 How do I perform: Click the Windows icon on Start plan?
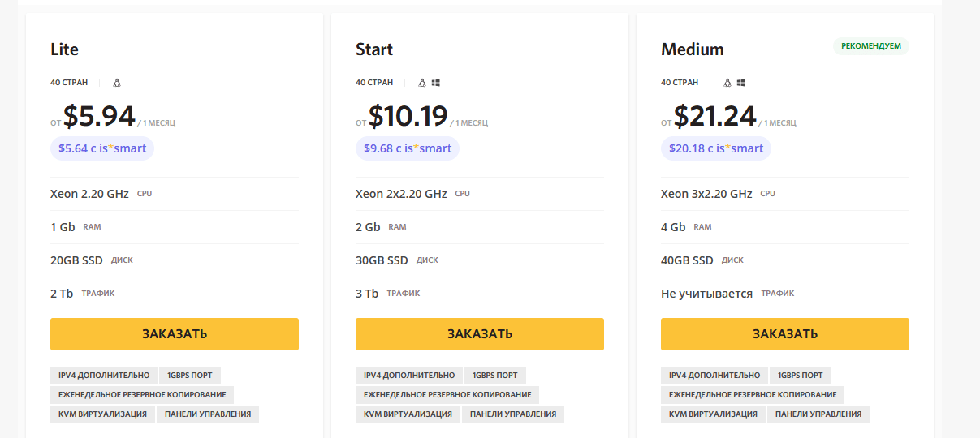(x=436, y=83)
